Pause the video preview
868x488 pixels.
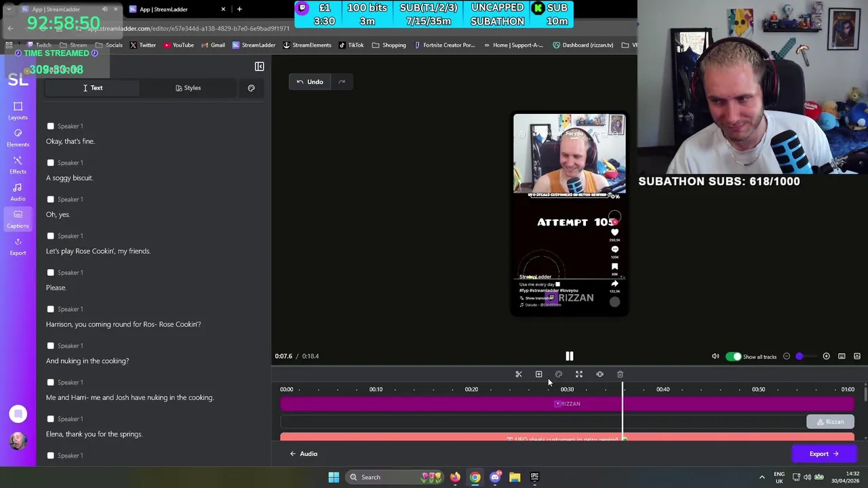pos(570,356)
